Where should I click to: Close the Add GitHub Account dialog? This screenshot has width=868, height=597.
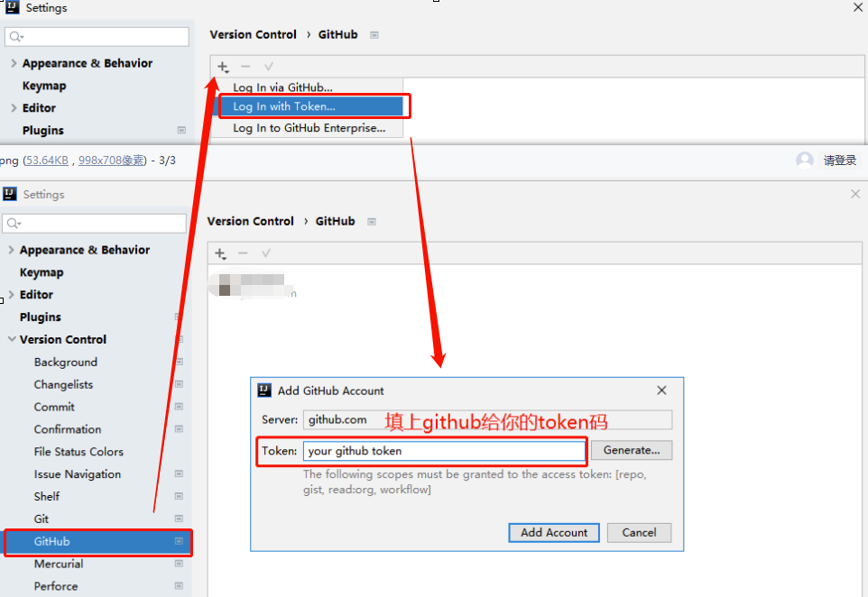click(661, 390)
